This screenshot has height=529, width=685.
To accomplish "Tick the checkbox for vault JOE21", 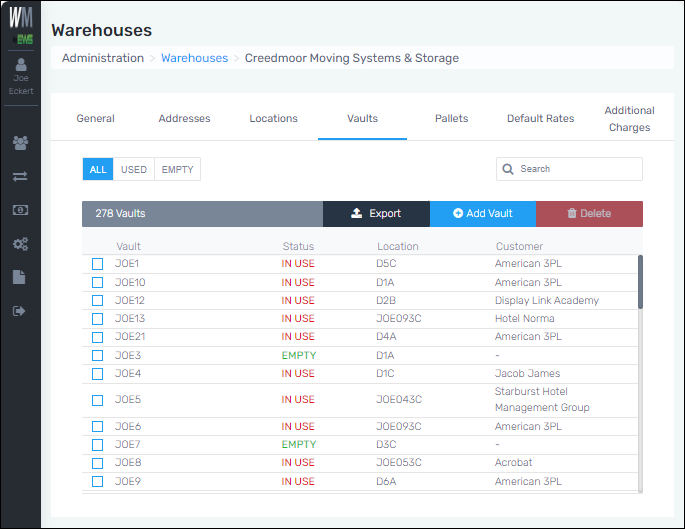I will tap(97, 337).
